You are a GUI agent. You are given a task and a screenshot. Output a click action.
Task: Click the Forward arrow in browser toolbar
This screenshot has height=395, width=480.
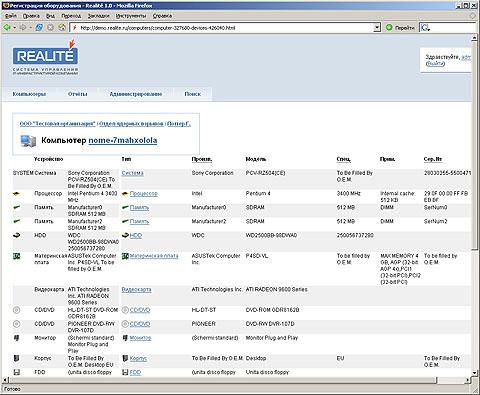tap(23, 28)
